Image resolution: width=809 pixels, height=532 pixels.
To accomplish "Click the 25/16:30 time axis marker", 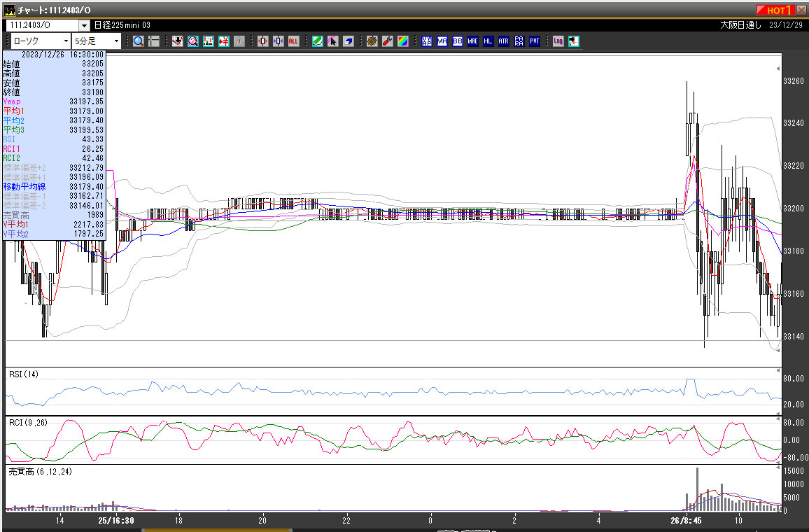I will (116, 521).
